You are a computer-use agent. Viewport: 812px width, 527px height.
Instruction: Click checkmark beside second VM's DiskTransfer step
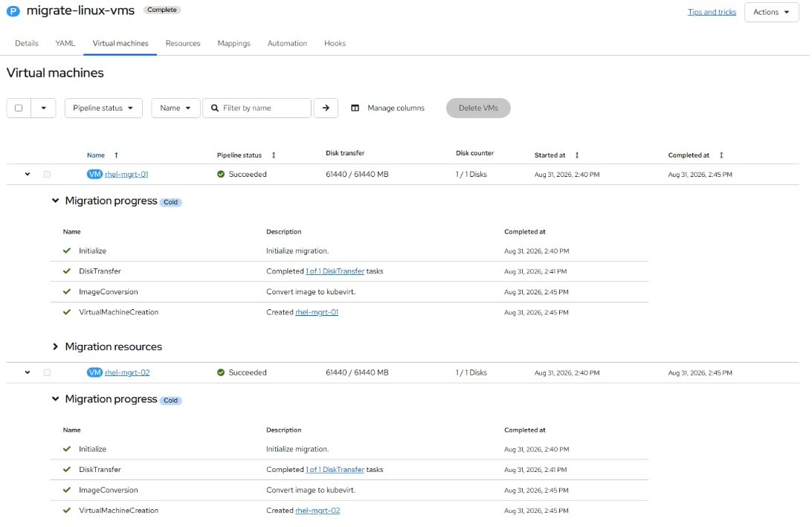[67, 470]
